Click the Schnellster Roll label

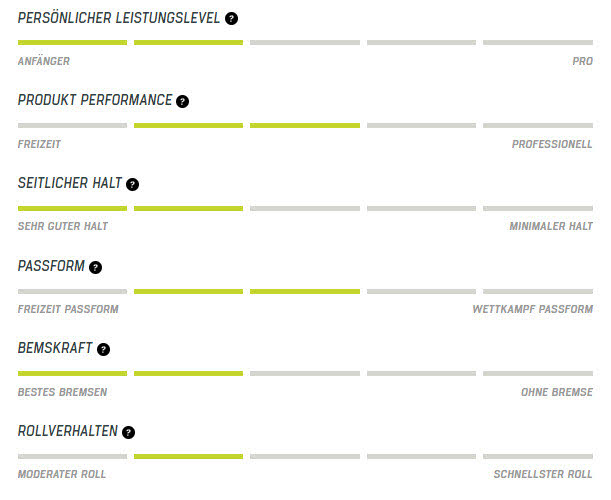point(543,474)
